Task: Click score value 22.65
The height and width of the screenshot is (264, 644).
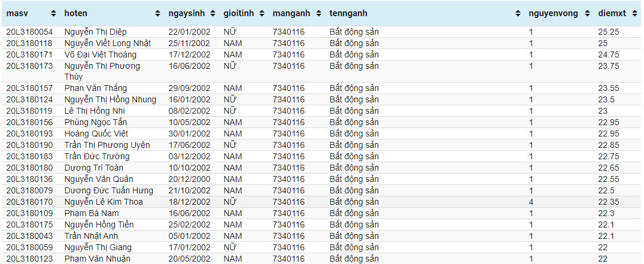Action: (609, 168)
